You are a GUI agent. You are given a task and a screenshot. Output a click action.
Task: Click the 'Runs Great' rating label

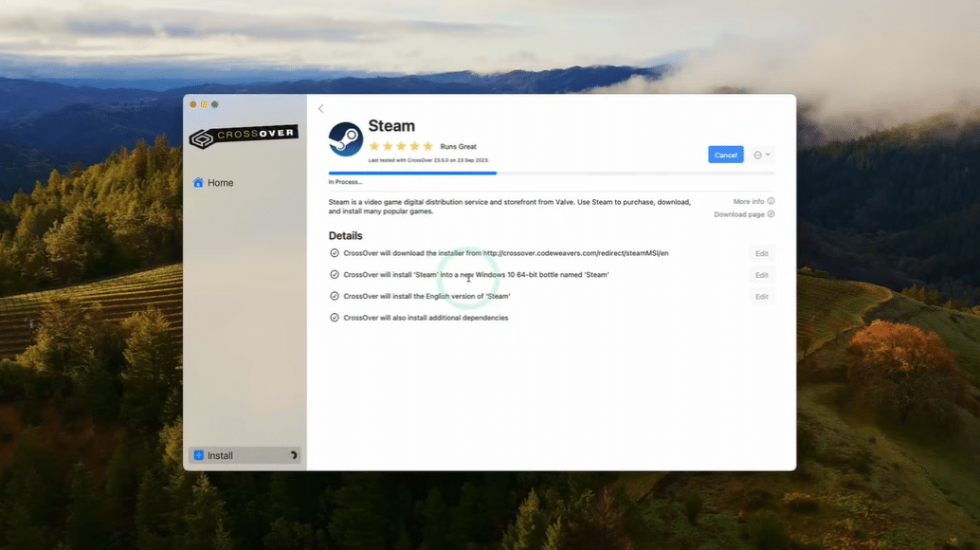[x=458, y=146]
